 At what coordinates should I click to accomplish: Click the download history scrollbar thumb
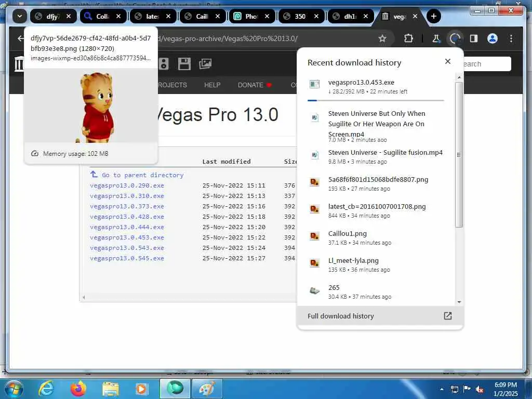point(459,154)
